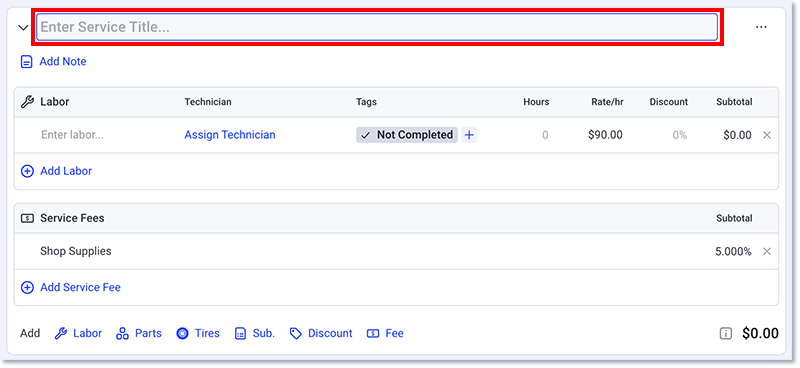
Task: Click the Tires wheel icon in Add bar
Action: pyautogui.click(x=182, y=334)
